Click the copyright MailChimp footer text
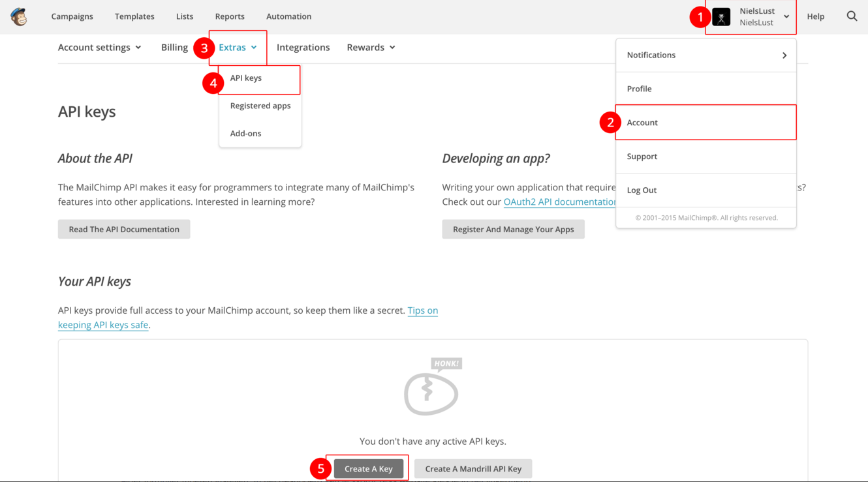868x482 pixels. tap(706, 218)
